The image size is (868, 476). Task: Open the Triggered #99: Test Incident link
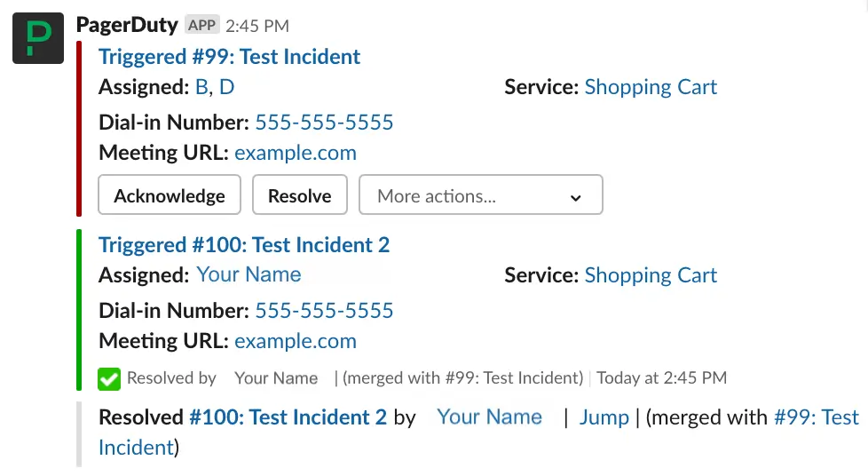pos(229,57)
